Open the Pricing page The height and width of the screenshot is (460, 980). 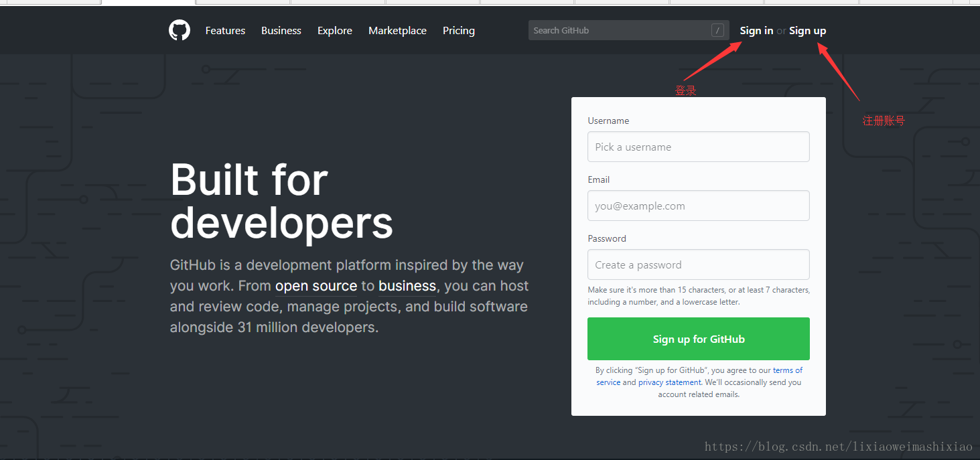click(x=459, y=31)
